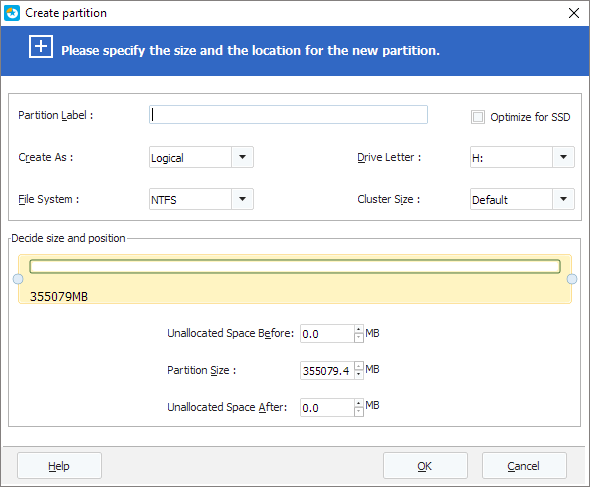
Task: Click the left partition resize handle
Action: (18, 279)
